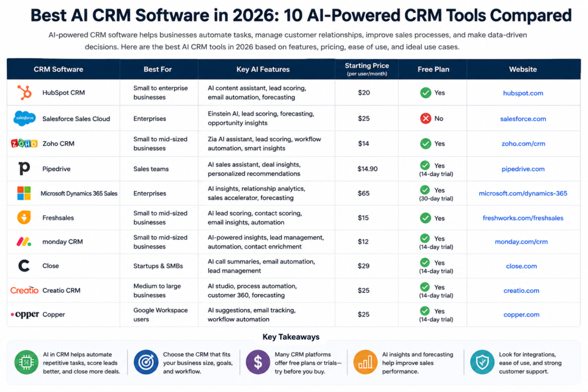Open the creatio.com link
The height and width of the screenshot is (392, 588).
(521, 290)
